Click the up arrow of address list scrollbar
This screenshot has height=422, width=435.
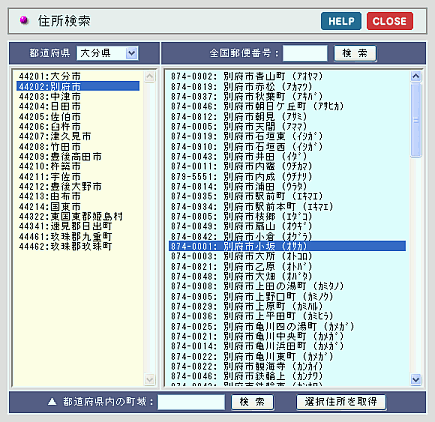click(416, 77)
